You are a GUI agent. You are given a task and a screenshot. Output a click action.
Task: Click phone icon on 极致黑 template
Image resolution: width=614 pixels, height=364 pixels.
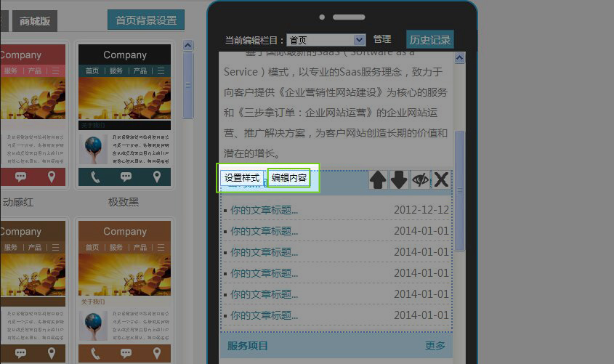[x=95, y=177]
